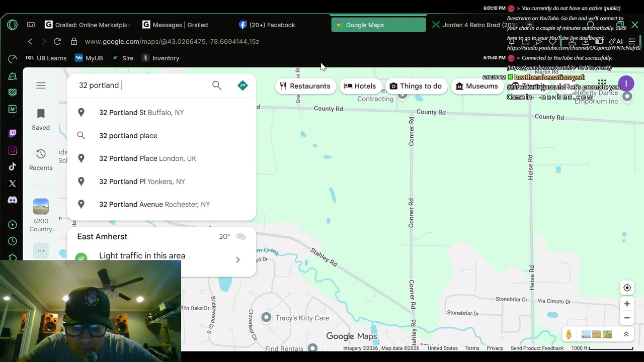Choose 32 Portland Avenue Rochester, NY
This screenshot has width=644, height=362.
click(162, 204)
